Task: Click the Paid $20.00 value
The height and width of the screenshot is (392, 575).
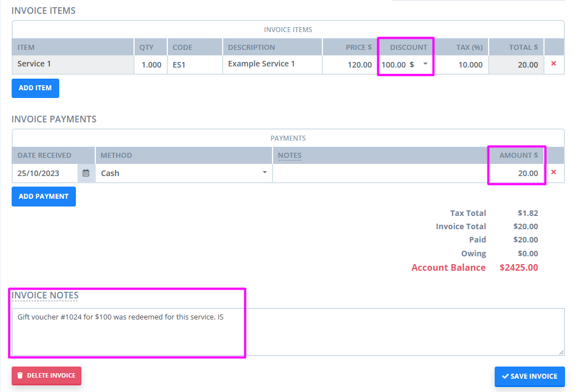Action: coord(526,240)
